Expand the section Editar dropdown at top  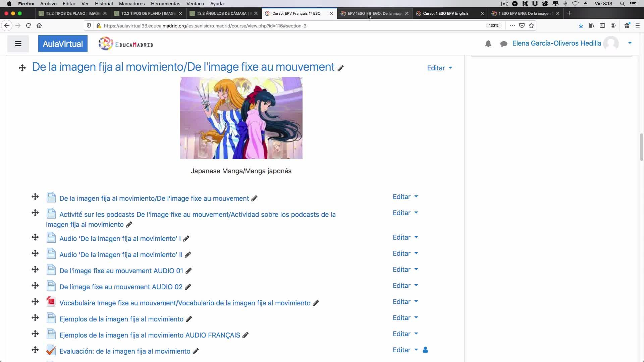[439, 68]
